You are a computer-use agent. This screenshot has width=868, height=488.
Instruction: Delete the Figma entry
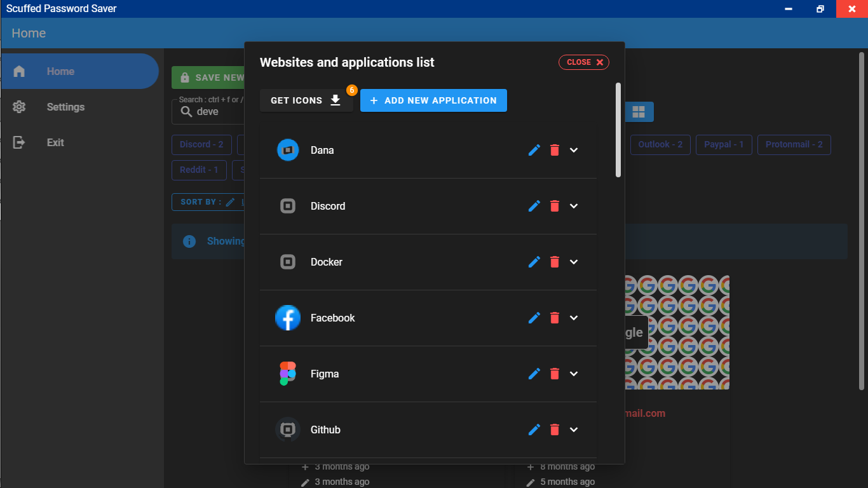[555, 374]
